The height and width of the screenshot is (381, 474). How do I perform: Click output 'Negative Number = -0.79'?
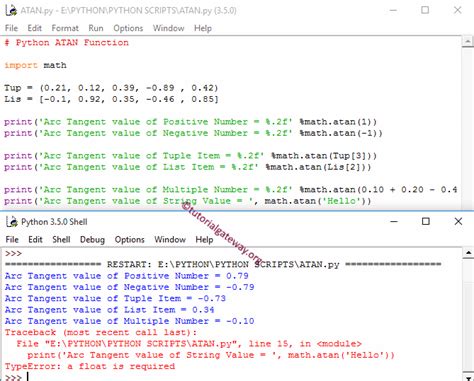click(130, 287)
